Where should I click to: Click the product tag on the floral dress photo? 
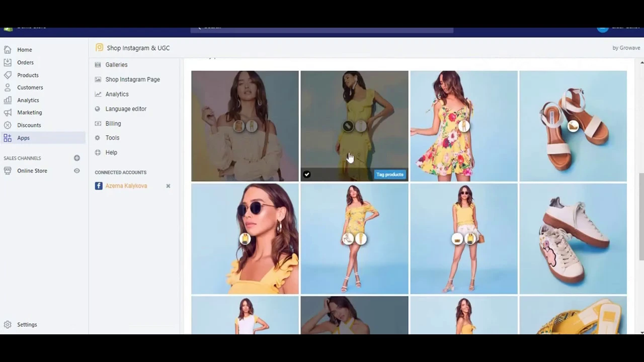click(x=464, y=126)
